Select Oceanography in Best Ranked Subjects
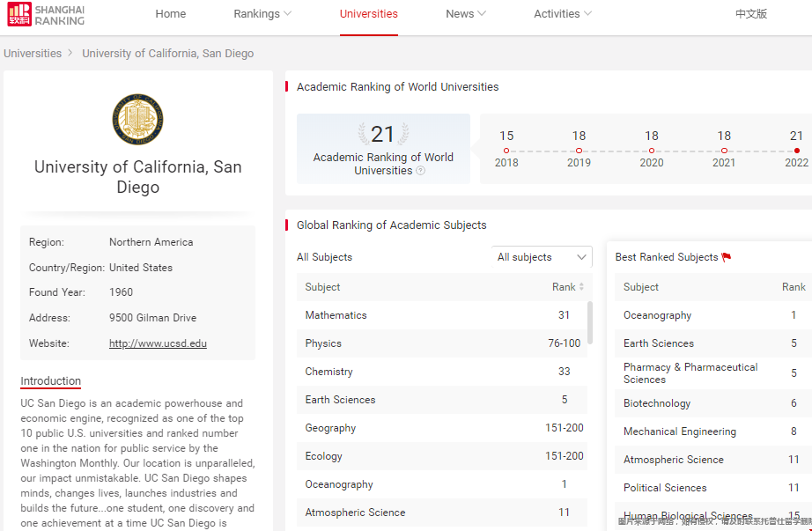Viewport: 812px width, 531px height. pyautogui.click(x=657, y=315)
